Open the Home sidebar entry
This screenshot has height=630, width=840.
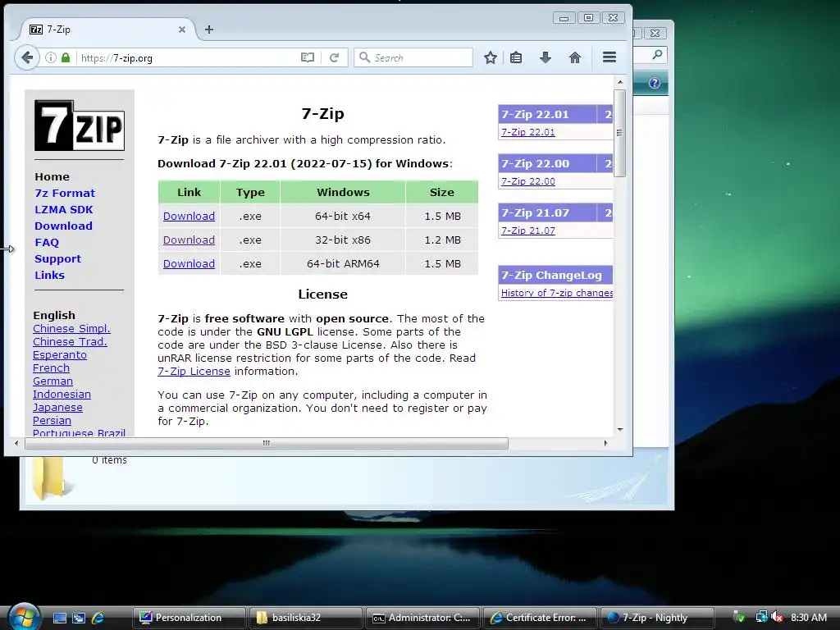(52, 176)
